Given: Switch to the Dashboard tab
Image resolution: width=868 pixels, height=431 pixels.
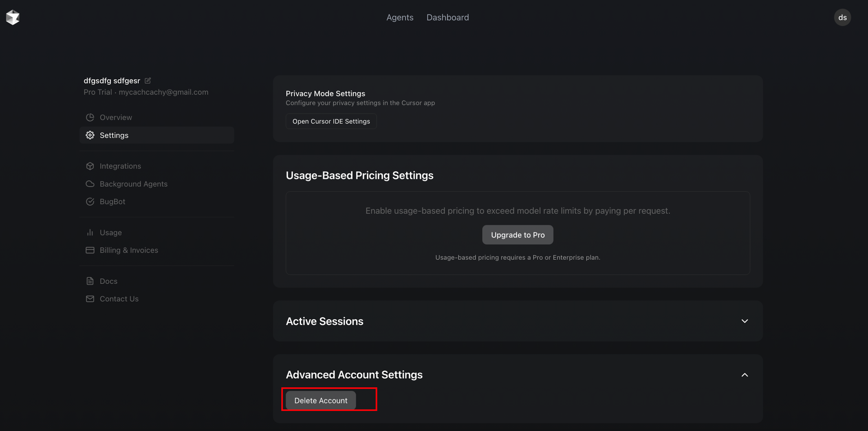Looking at the screenshot, I should 447,17.
